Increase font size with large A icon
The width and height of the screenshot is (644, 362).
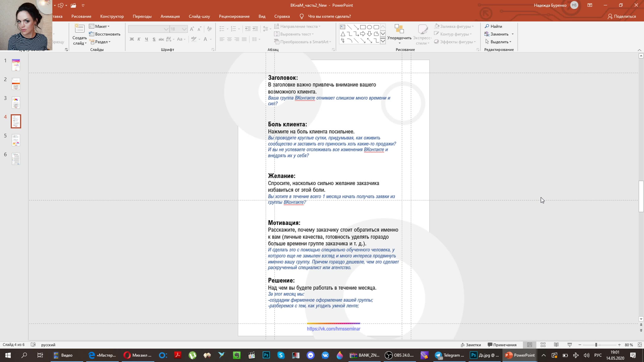click(192, 29)
